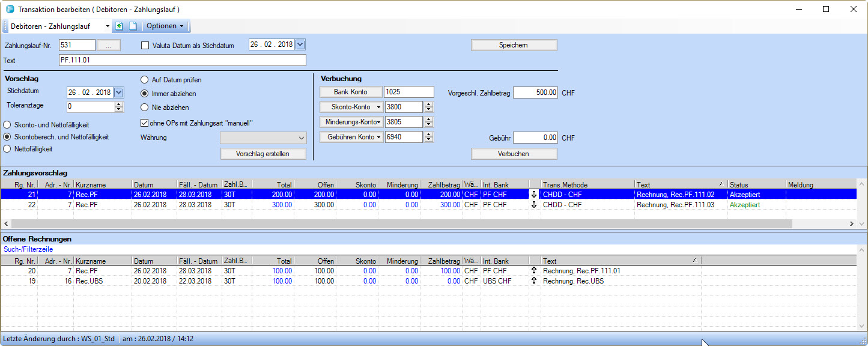This screenshot has height=346, width=868.
Task: Select the Nettofälligkeit radio button
Action: pos(6,148)
